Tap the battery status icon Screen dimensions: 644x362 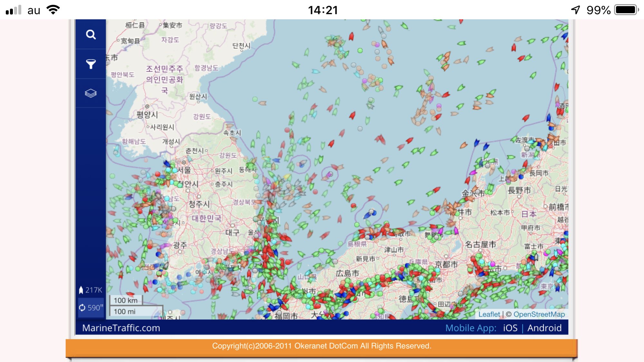[x=626, y=10]
